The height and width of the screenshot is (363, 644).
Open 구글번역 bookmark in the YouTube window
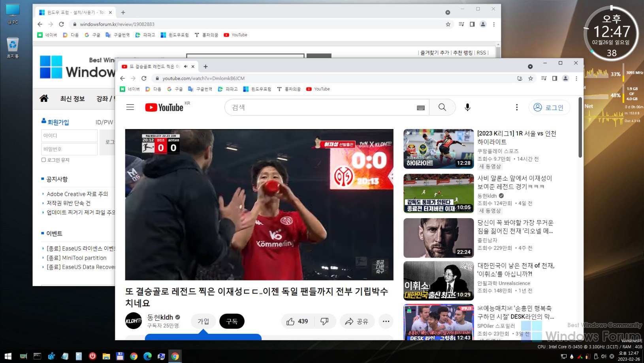[200, 89]
